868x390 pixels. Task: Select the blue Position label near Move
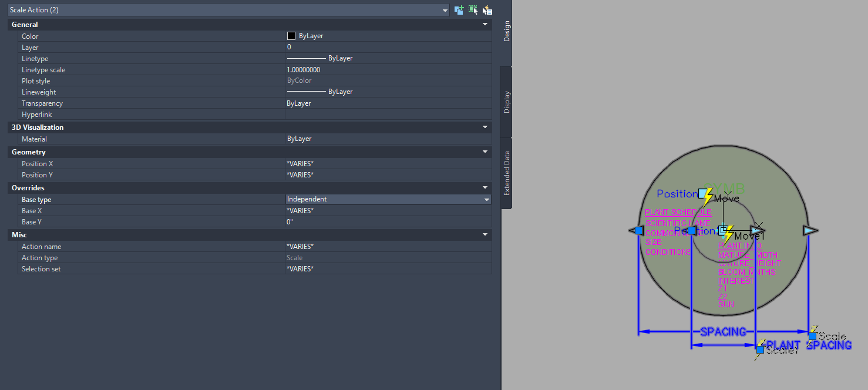tap(677, 194)
